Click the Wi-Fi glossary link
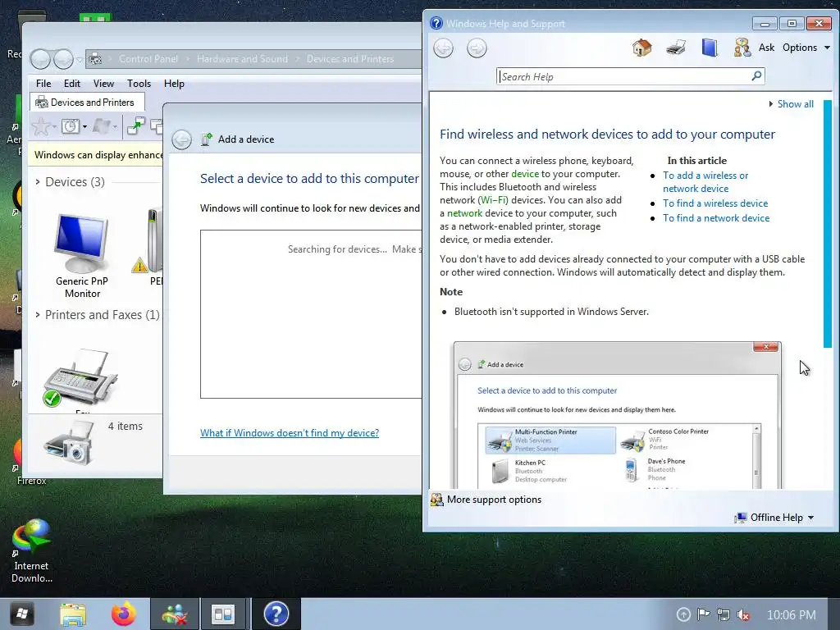840x630 pixels. 493,200
